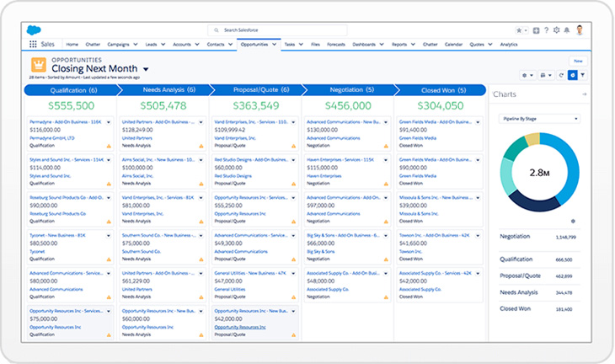This screenshot has width=615, height=364.
Task: Open the Permadyne GmbH, LTD account link
Action: tap(52, 138)
